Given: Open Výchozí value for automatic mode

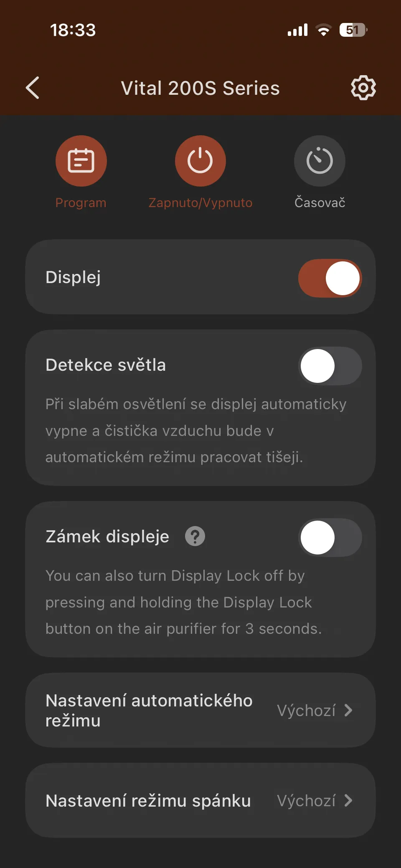Looking at the screenshot, I should (x=306, y=710).
